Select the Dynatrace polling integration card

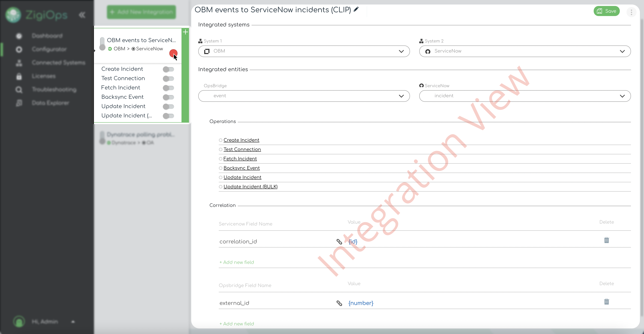tap(141, 138)
